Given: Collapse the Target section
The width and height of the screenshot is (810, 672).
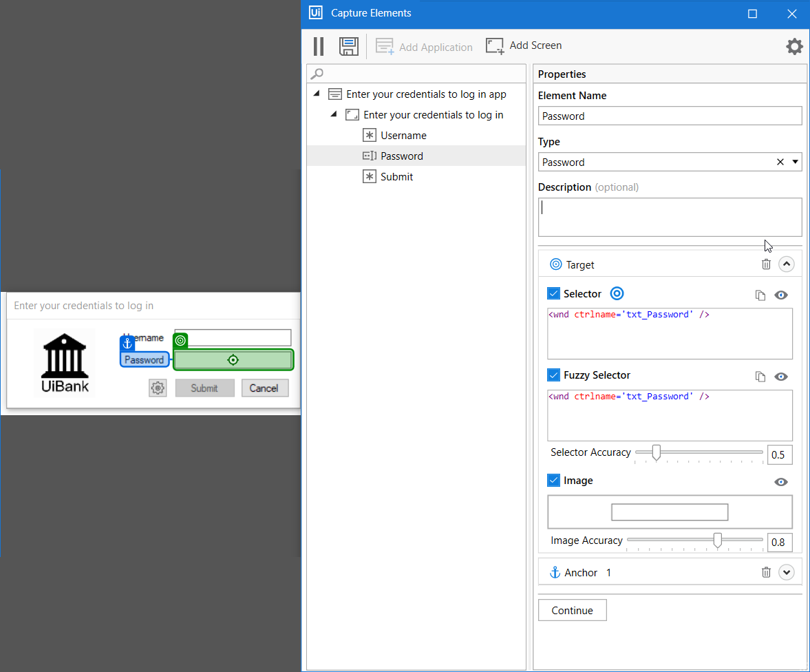Looking at the screenshot, I should pyautogui.click(x=786, y=264).
